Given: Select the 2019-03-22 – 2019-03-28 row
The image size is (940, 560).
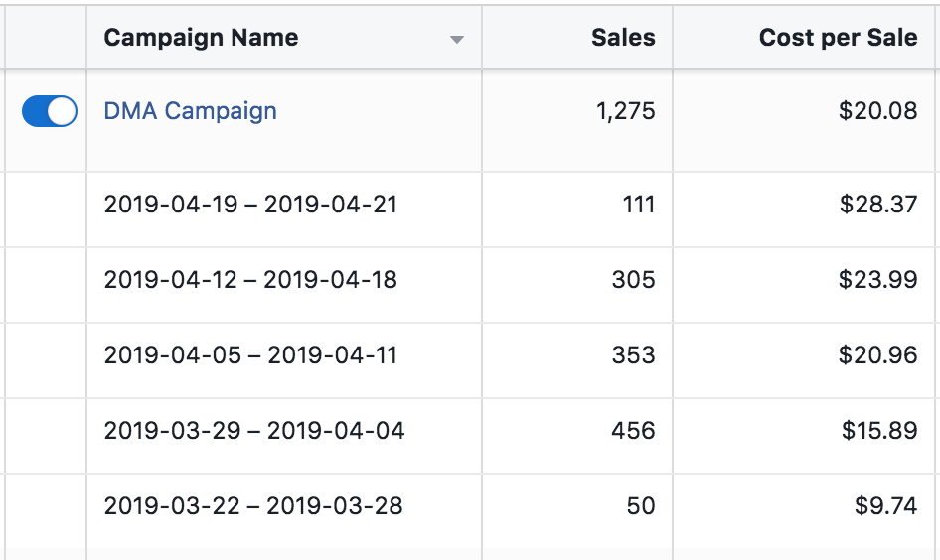Looking at the screenshot, I should tap(253, 506).
